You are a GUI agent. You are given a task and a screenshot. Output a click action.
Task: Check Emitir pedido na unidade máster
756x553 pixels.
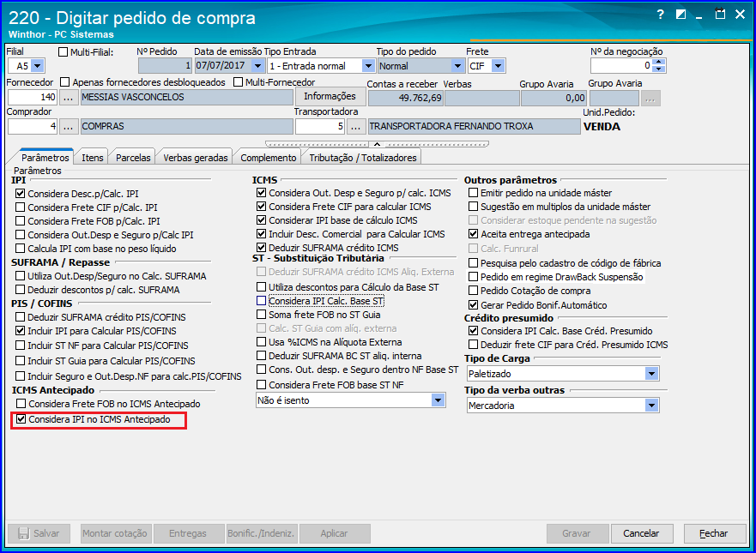(473, 193)
